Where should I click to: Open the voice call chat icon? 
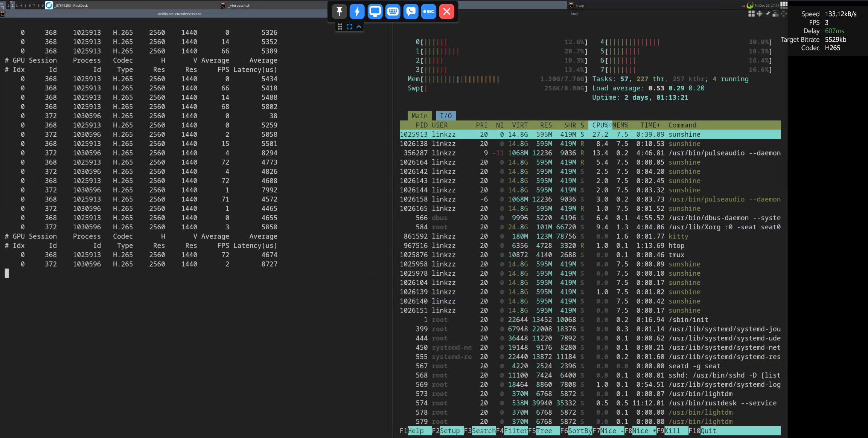pyautogui.click(x=411, y=11)
